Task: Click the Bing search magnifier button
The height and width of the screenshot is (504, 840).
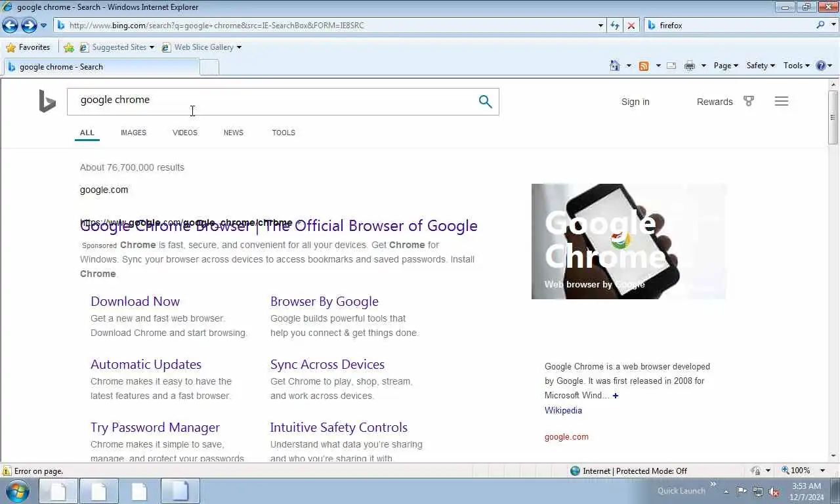Action: (x=485, y=102)
